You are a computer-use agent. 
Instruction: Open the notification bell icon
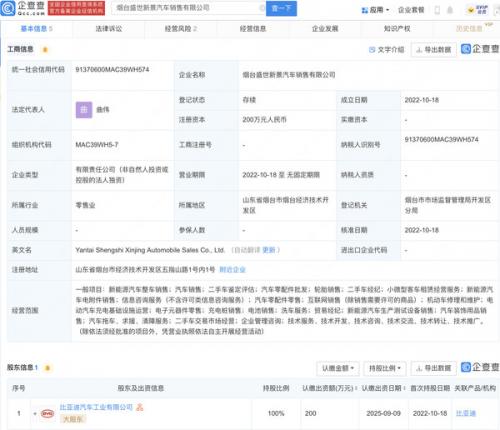(x=450, y=10)
